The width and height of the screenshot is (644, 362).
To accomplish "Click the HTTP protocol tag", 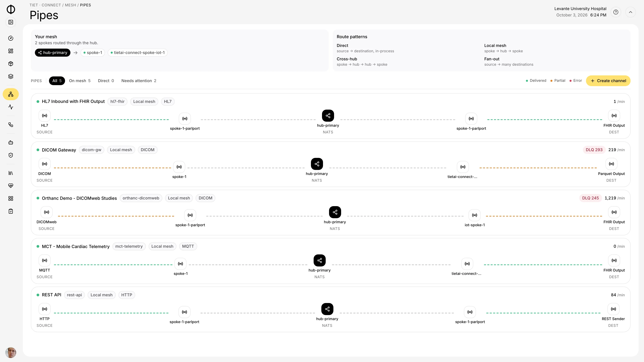I will point(127,295).
